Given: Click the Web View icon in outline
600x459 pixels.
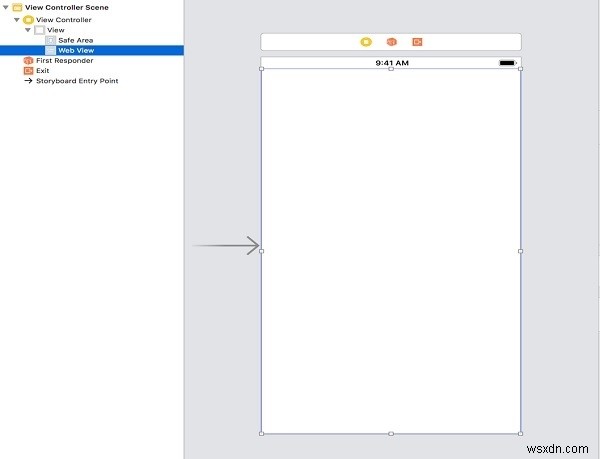Looking at the screenshot, I should tap(51, 50).
